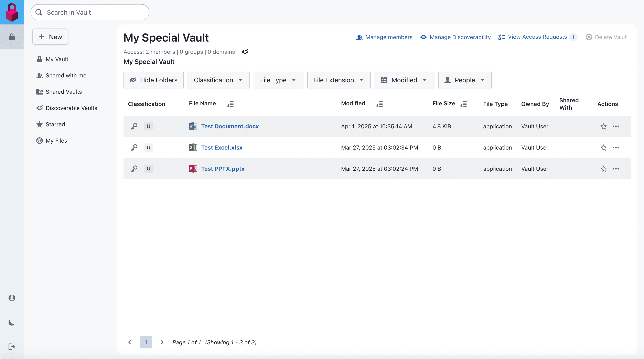Click the log out icon
This screenshot has width=644, height=359.
[12, 347]
